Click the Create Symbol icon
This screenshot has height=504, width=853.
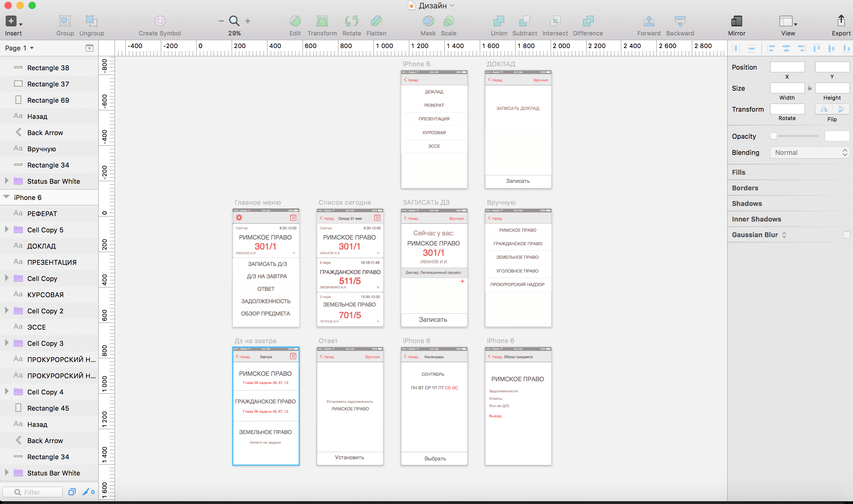(x=160, y=21)
